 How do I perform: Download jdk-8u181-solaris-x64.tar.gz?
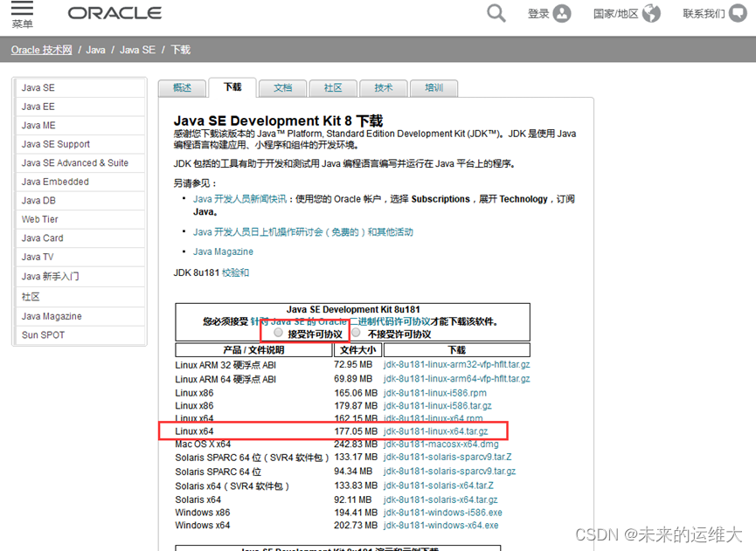click(x=440, y=500)
